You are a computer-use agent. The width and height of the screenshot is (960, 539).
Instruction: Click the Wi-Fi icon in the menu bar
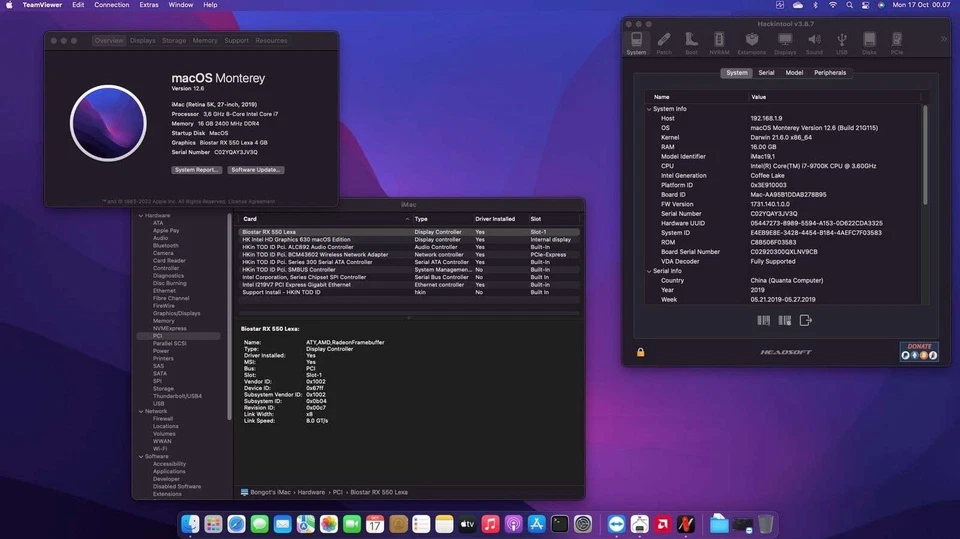click(833, 5)
